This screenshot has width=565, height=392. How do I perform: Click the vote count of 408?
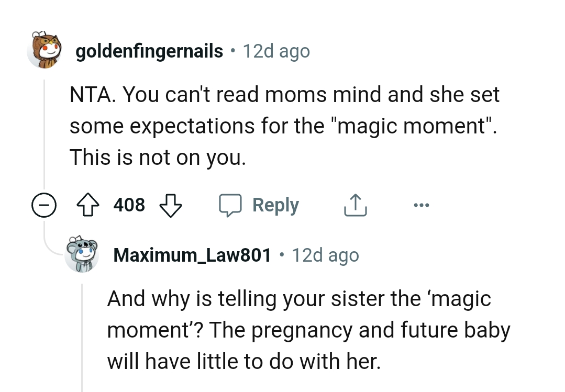129,205
